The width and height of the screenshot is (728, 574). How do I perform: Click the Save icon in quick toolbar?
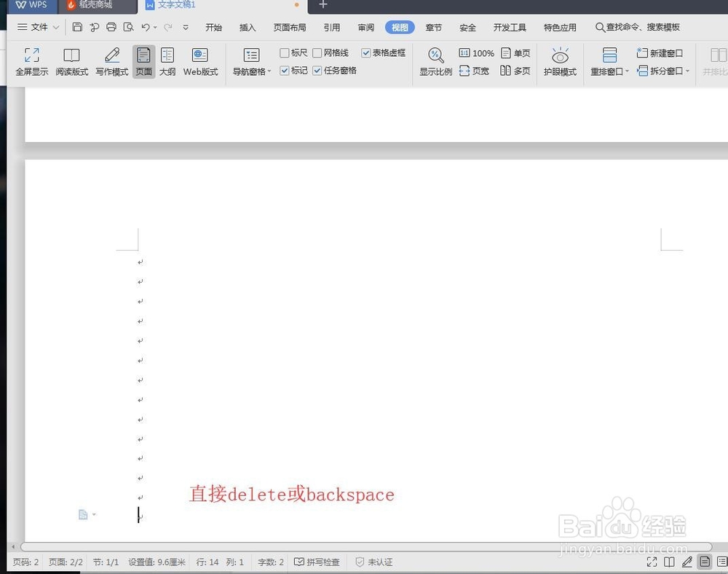click(78, 27)
